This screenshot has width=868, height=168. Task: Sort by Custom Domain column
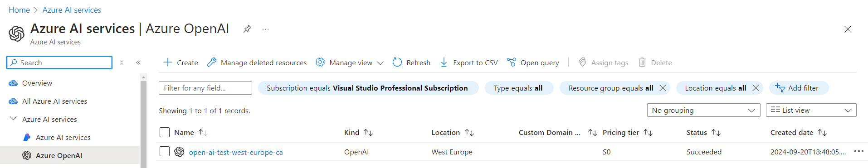coord(558,133)
